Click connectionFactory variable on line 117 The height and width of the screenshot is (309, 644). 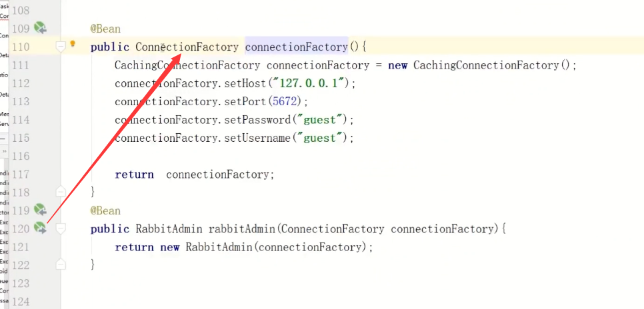(217, 174)
